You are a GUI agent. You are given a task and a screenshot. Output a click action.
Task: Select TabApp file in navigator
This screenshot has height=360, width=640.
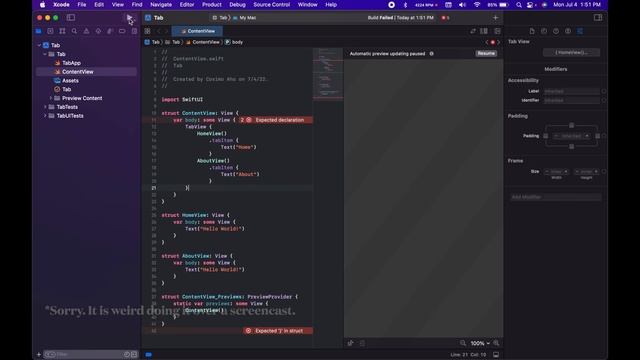(x=71, y=63)
